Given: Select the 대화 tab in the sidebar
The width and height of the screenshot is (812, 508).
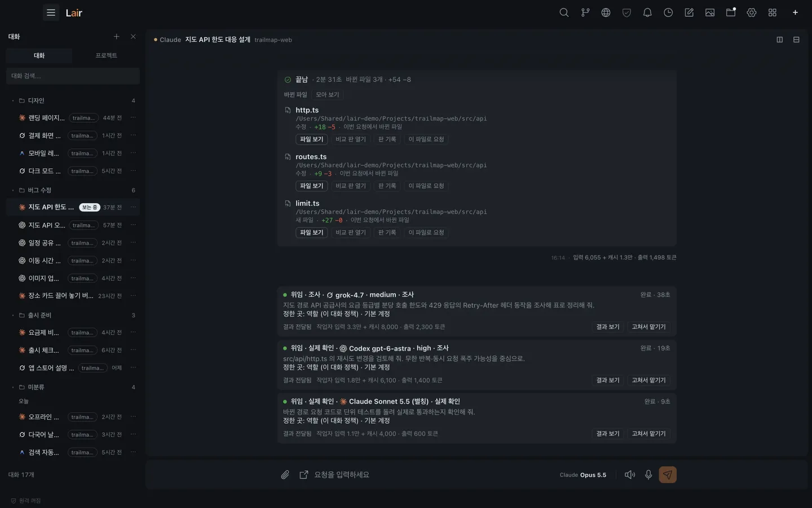Looking at the screenshot, I should pyautogui.click(x=39, y=55).
